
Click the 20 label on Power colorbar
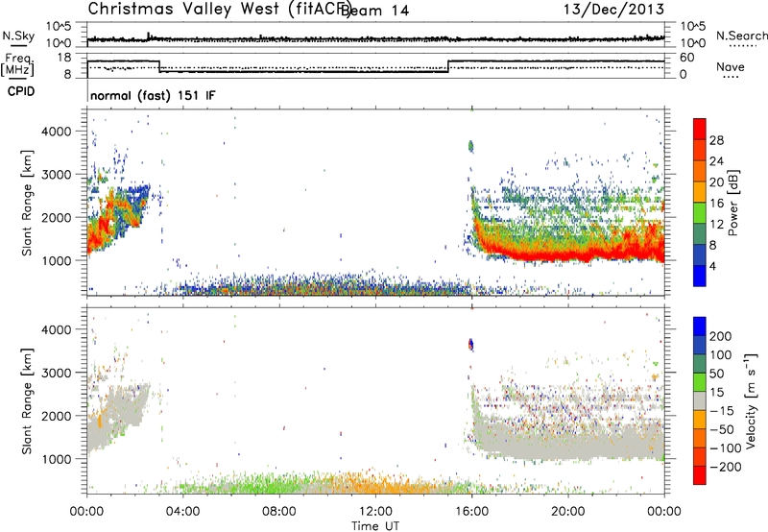(x=716, y=182)
